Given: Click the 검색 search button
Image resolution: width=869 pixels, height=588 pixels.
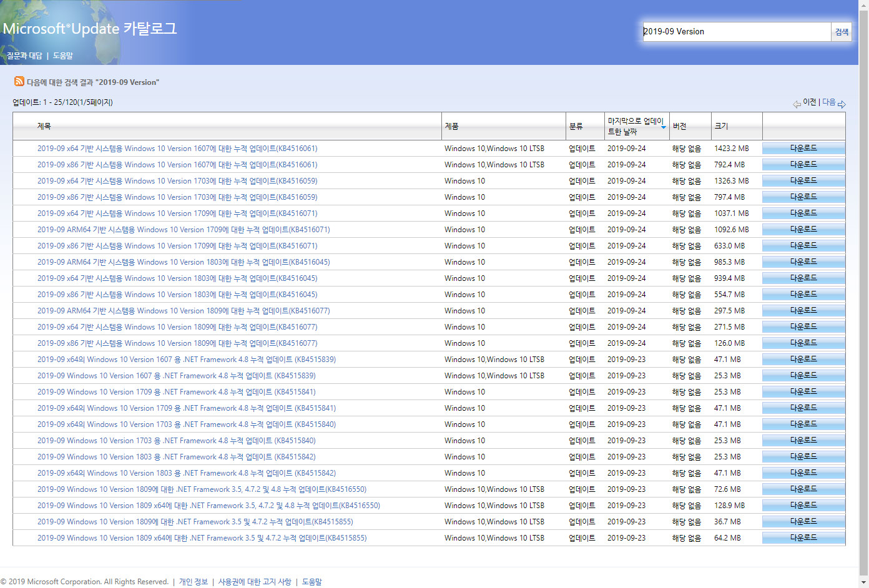Looking at the screenshot, I should coord(842,32).
